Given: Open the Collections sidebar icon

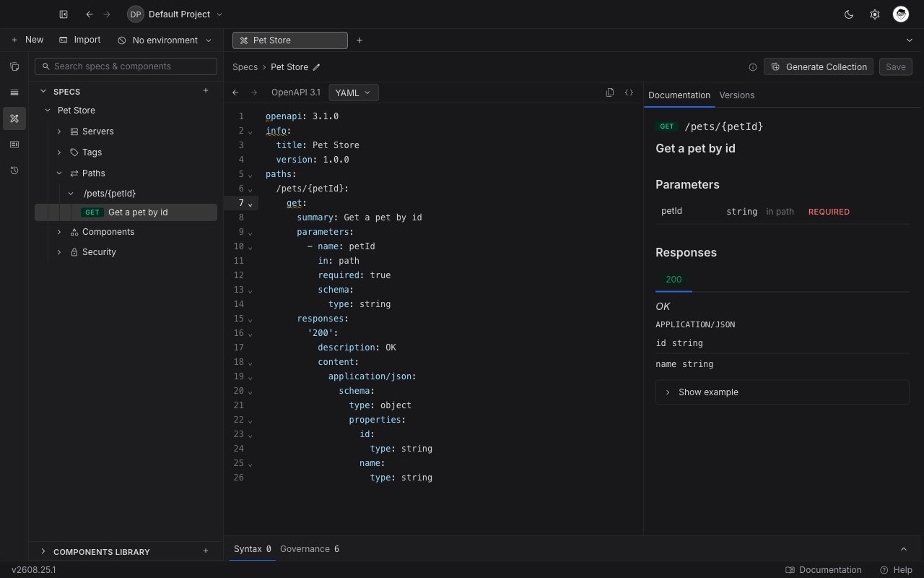Looking at the screenshot, I should coord(14,66).
